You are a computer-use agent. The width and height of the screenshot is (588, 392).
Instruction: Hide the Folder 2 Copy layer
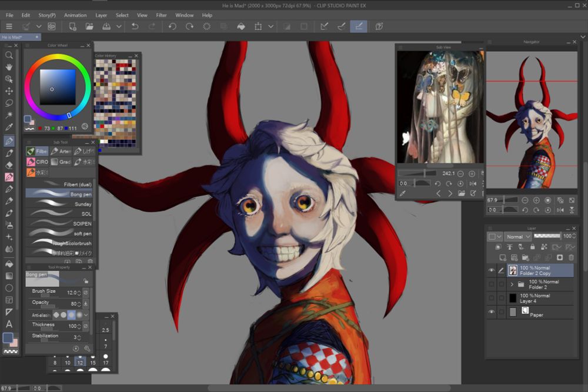492,270
